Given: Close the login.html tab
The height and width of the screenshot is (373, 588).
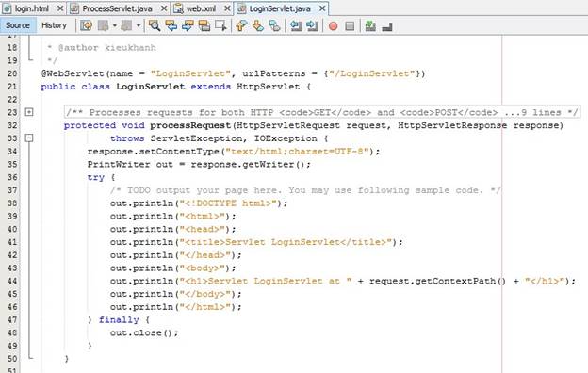Looking at the screenshot, I should (60, 8).
